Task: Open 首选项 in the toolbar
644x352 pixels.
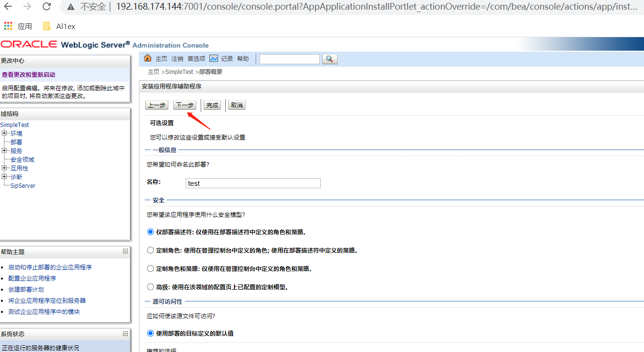Action: pos(196,59)
